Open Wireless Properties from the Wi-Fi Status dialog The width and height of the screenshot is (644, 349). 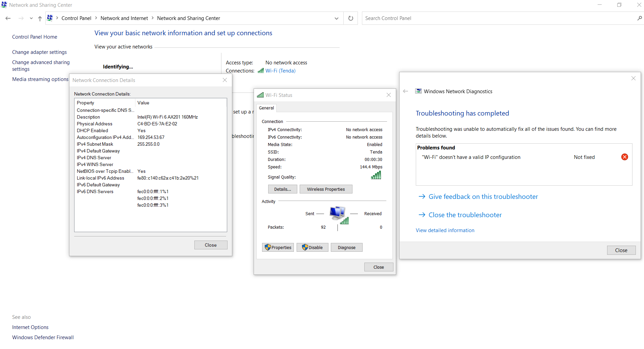click(326, 189)
